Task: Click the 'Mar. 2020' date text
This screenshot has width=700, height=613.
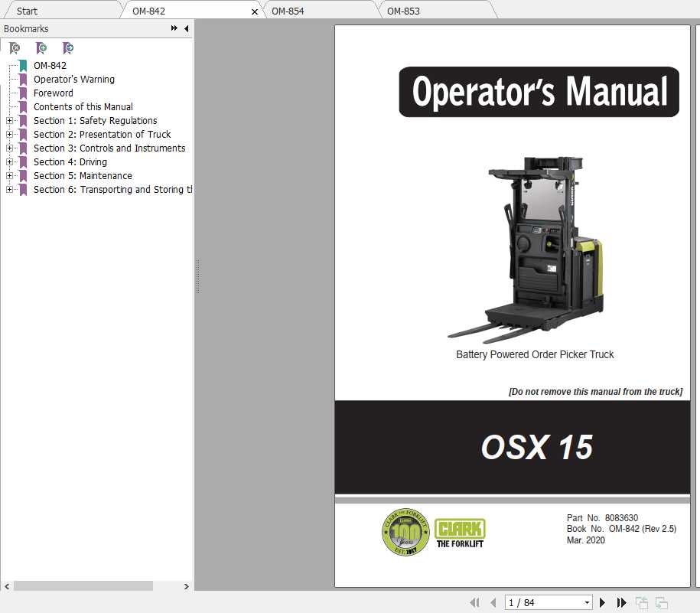Action: (586, 540)
